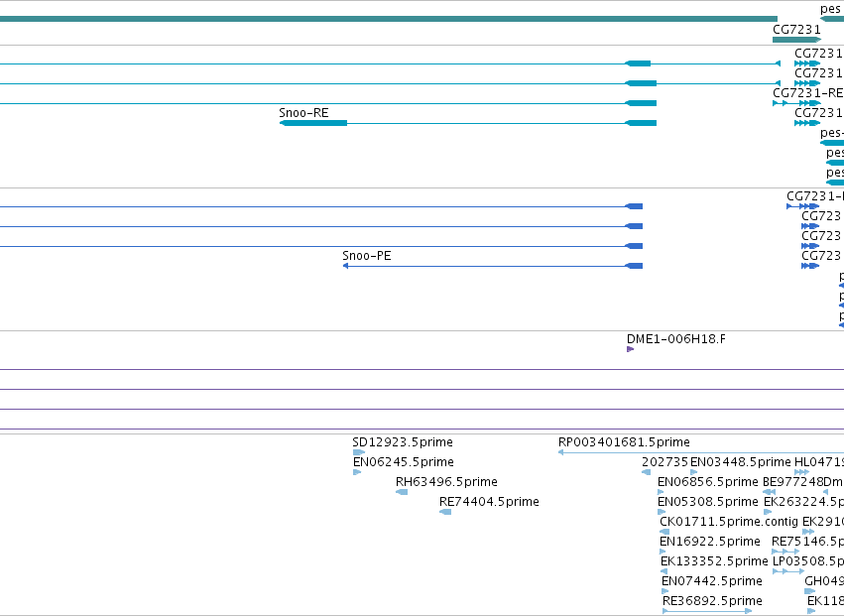The height and width of the screenshot is (616, 844).
Task: Click the EN05308.5prime label
Action: [x=708, y=502]
